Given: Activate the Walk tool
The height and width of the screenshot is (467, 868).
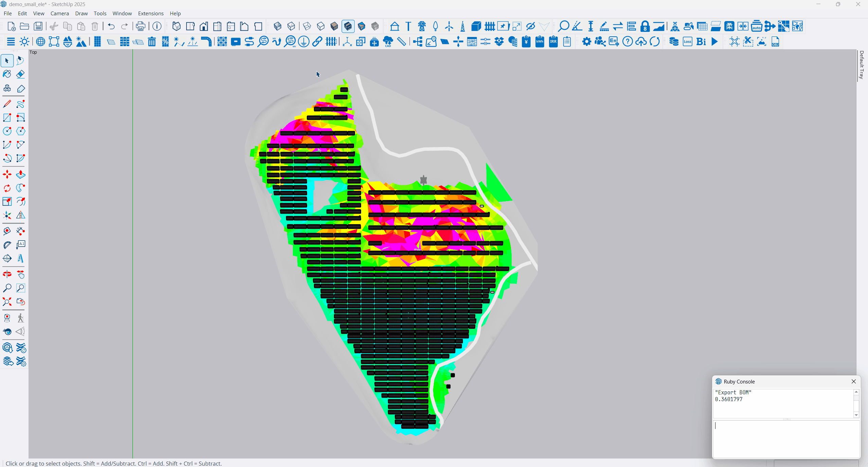Looking at the screenshot, I should [x=20, y=318].
